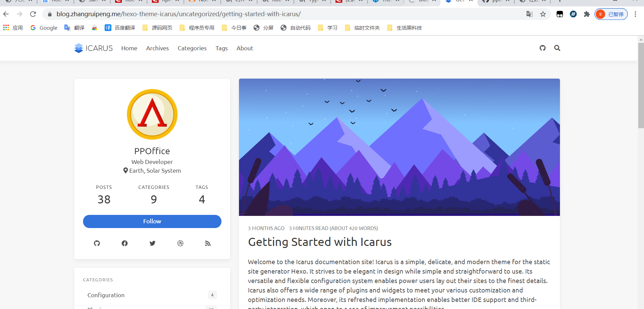
Task: Open the 学习 bookmark folder
Action: (328, 28)
